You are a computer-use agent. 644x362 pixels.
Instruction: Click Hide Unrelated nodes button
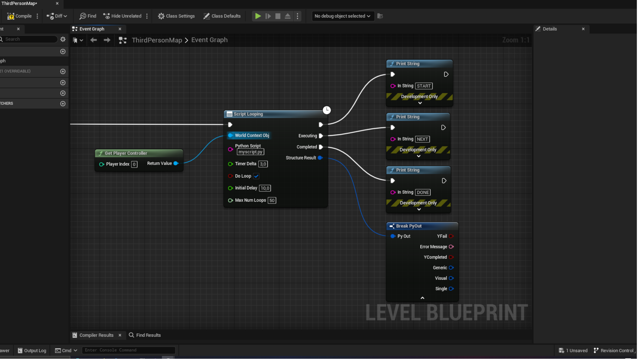[x=122, y=16]
